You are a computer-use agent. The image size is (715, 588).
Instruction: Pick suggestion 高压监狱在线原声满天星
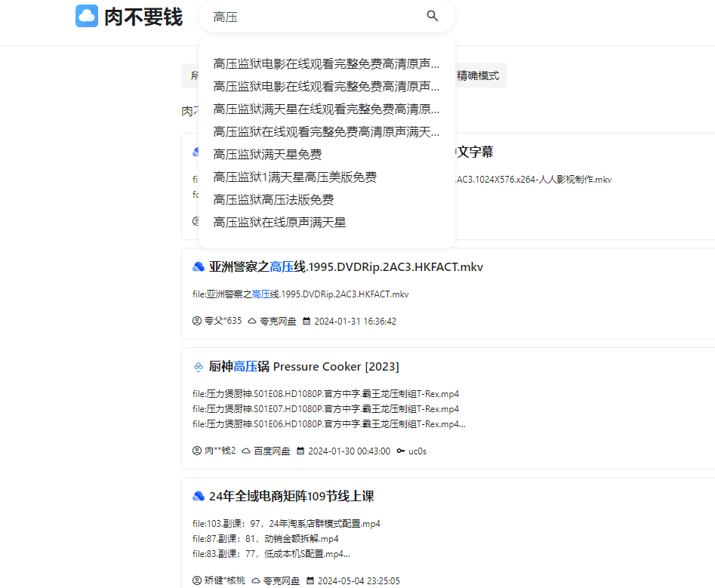pyautogui.click(x=279, y=223)
